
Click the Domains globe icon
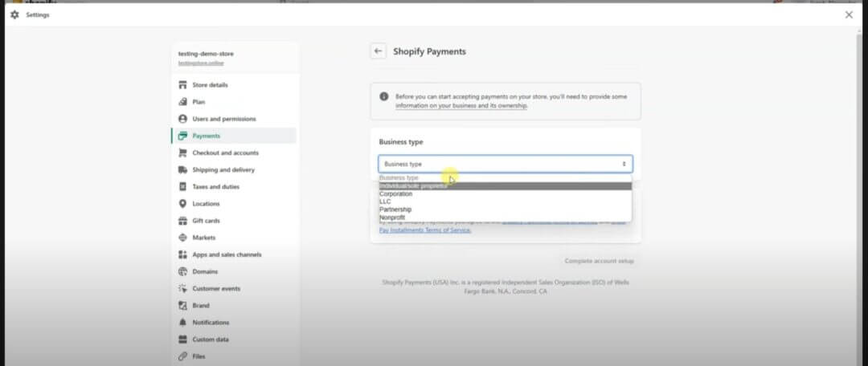tap(182, 271)
